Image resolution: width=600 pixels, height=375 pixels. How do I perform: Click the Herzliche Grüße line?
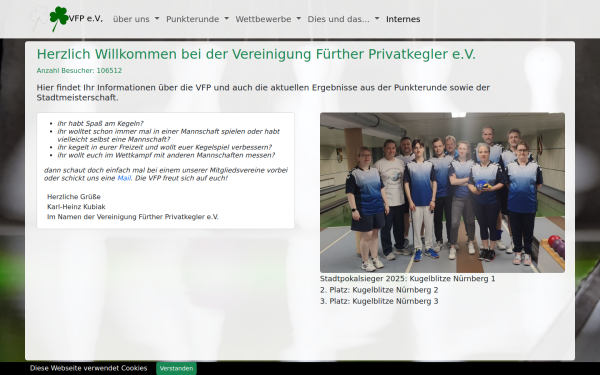click(74, 197)
